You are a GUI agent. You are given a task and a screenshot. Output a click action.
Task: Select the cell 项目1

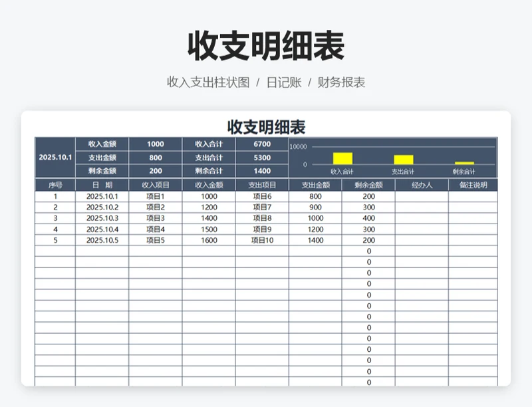156,196
